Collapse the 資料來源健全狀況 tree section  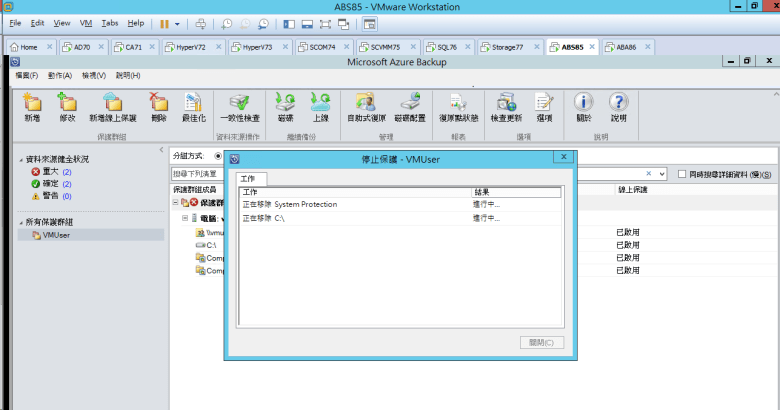click(x=20, y=159)
